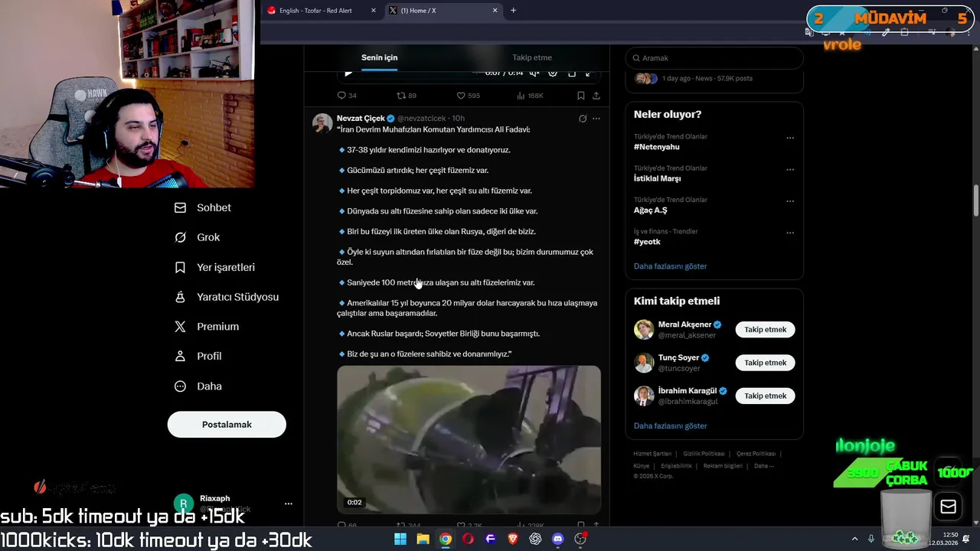
Task: Open Hizmet Şartları footer link
Action: tap(652, 454)
